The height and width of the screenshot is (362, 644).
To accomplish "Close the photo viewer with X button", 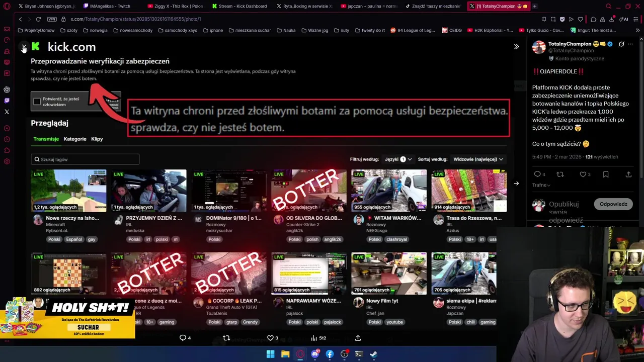I will (x=24, y=47).
